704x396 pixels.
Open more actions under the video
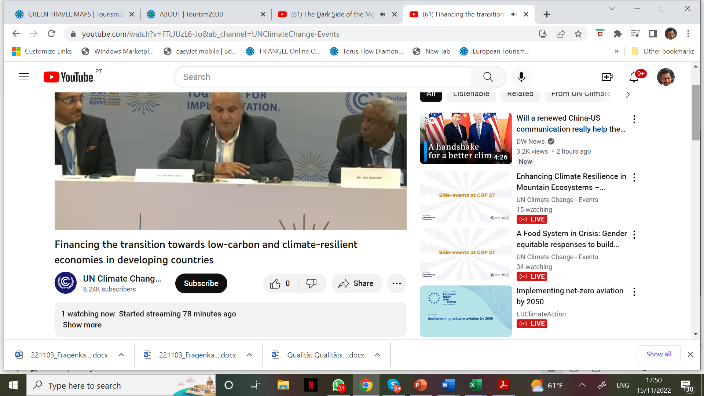click(x=396, y=283)
